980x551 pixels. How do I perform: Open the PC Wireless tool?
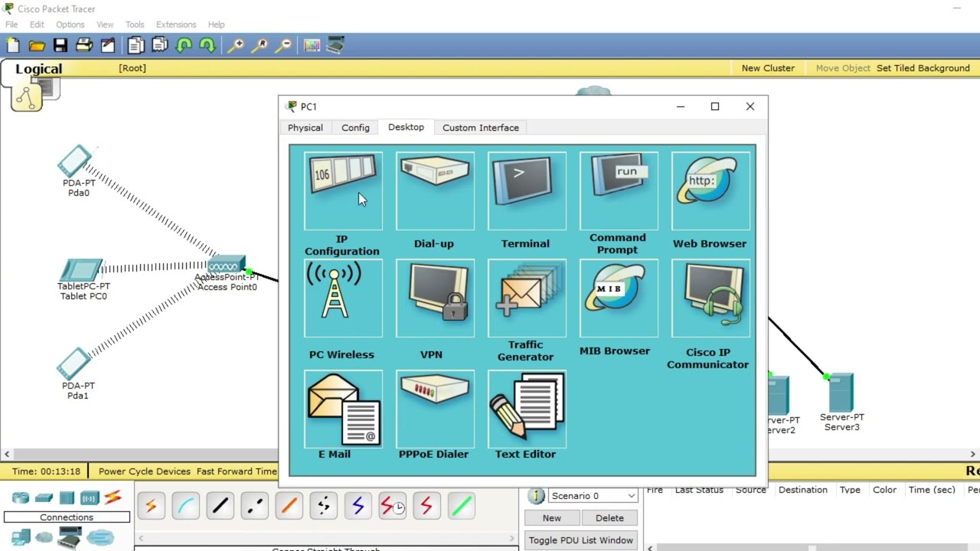click(x=343, y=298)
